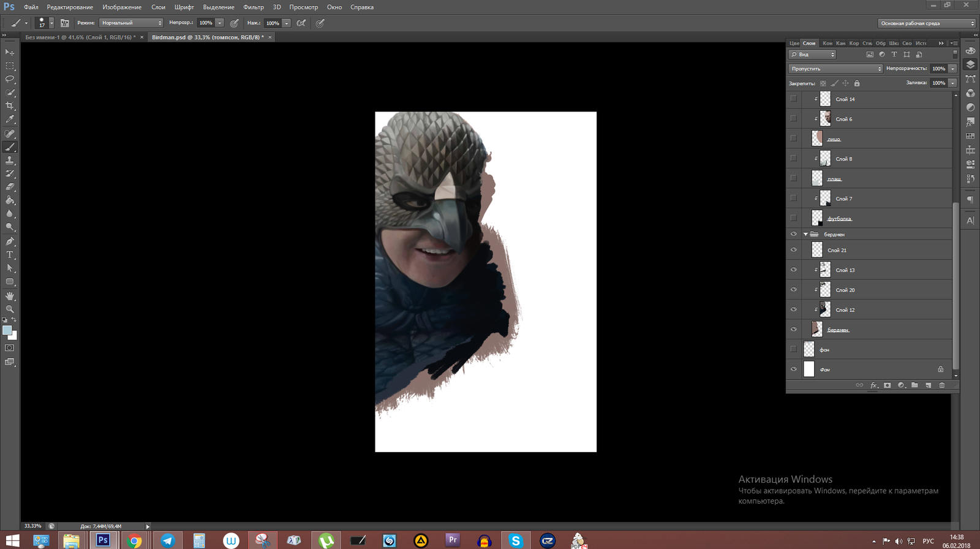Image resolution: width=980 pixels, height=549 pixels.
Task: Add a layer mask
Action: [x=887, y=385]
